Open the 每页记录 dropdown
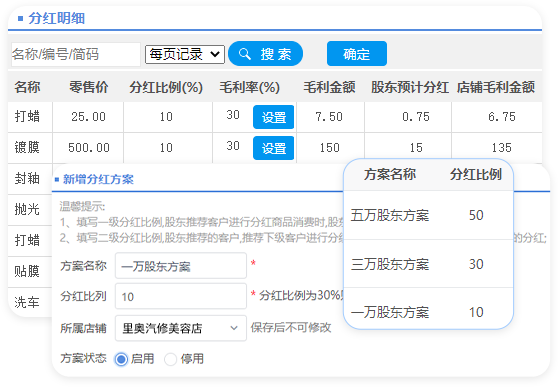Screen dimensions: 558x387 click(185, 54)
